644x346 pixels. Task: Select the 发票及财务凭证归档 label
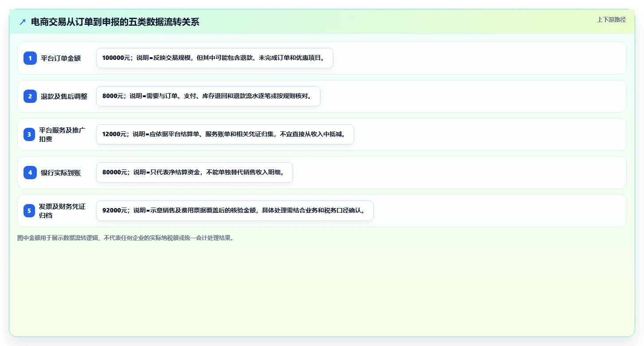[x=62, y=211]
